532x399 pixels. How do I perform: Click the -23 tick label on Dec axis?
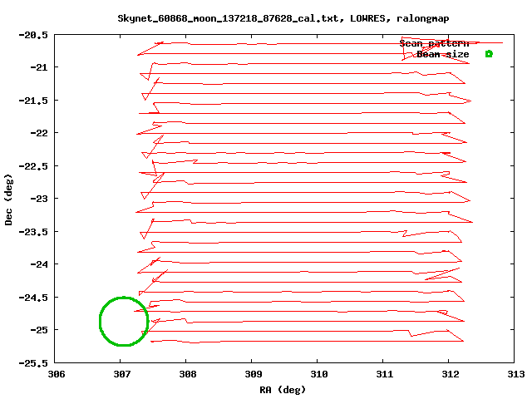39,199
